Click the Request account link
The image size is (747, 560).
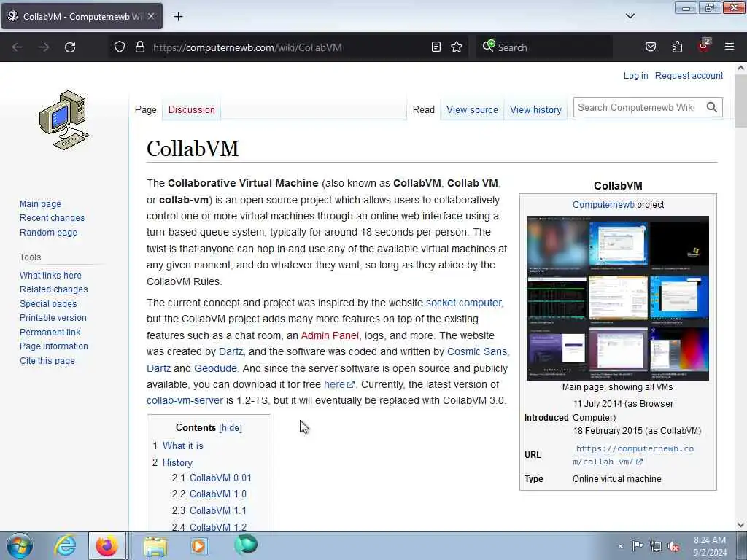[x=689, y=76]
